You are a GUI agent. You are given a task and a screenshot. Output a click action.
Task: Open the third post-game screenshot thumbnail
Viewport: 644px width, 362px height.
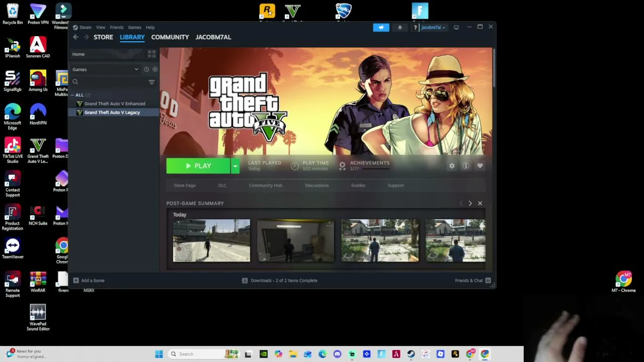(x=380, y=240)
